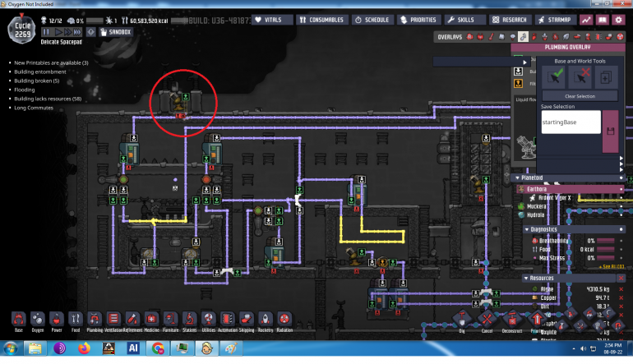Click the Max Stress diagnostic bar

click(x=606, y=258)
